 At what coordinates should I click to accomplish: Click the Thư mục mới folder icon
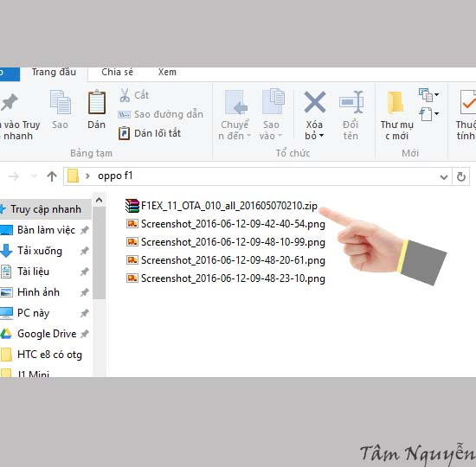click(x=396, y=103)
